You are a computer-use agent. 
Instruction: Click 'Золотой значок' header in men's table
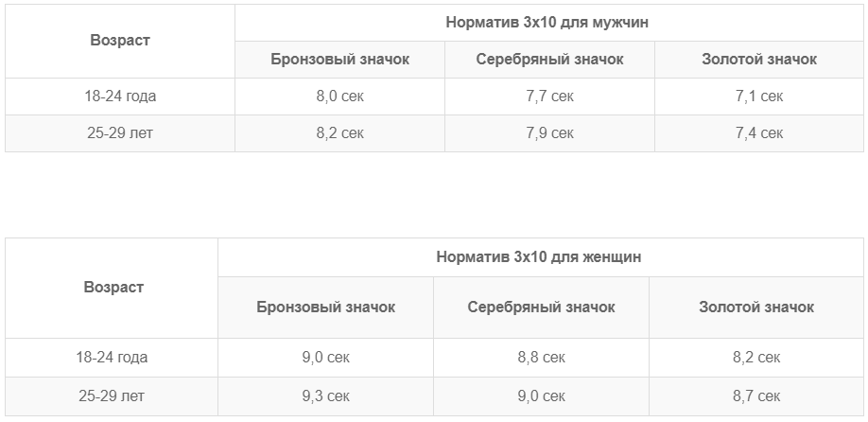[x=759, y=60]
